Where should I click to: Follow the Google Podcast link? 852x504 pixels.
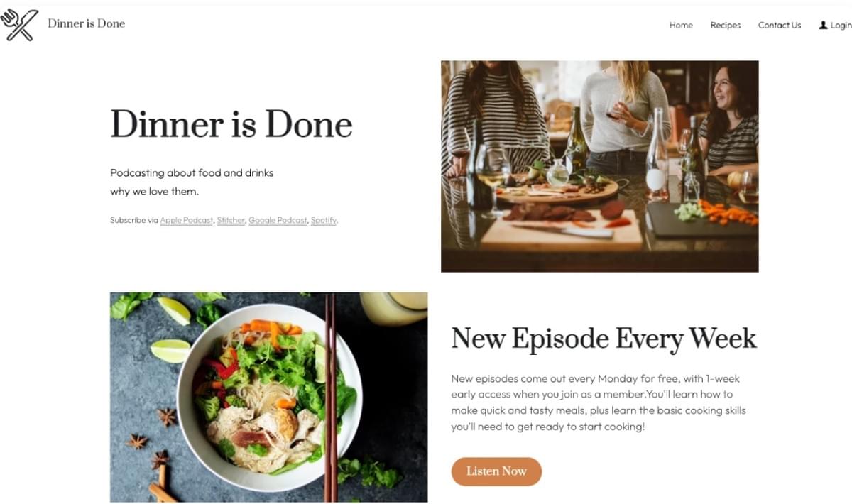click(x=278, y=220)
